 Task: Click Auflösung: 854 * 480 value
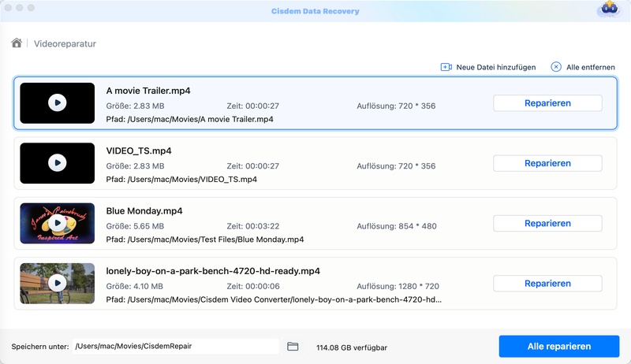[397, 226]
